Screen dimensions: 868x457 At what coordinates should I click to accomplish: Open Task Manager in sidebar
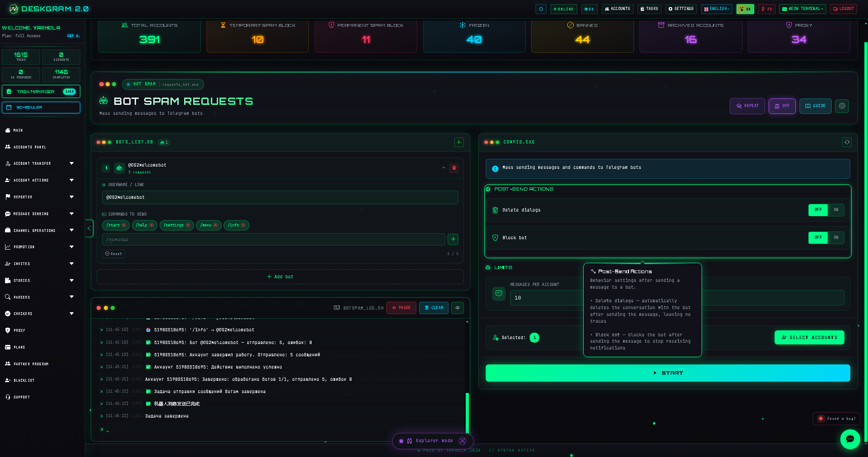pyautogui.click(x=41, y=91)
